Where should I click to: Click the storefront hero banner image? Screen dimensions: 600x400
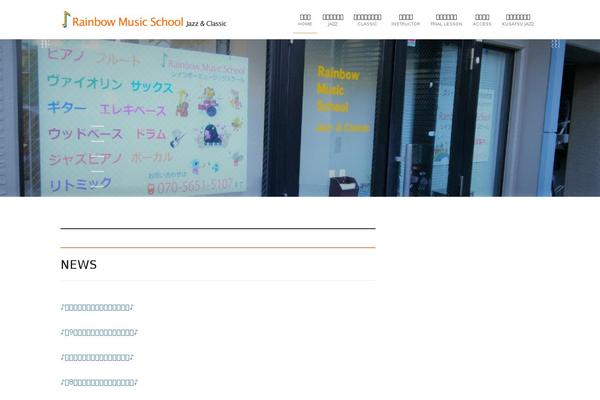pos(300,118)
